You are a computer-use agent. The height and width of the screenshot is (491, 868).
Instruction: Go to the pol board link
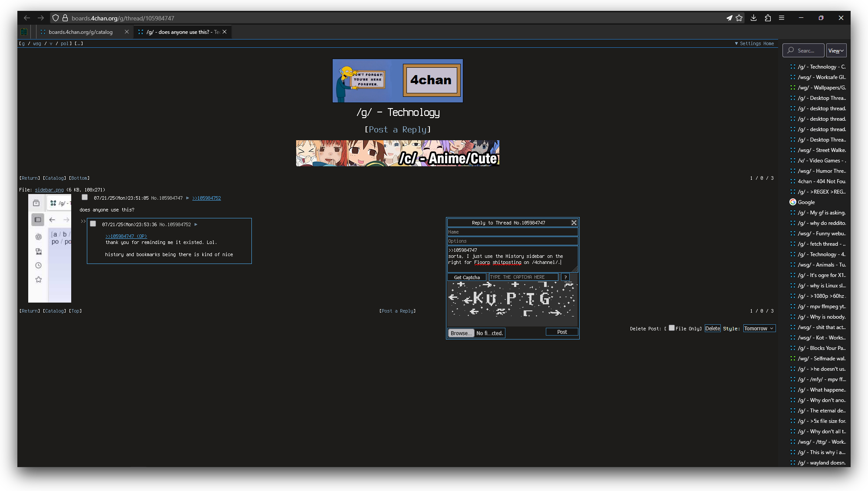point(65,43)
